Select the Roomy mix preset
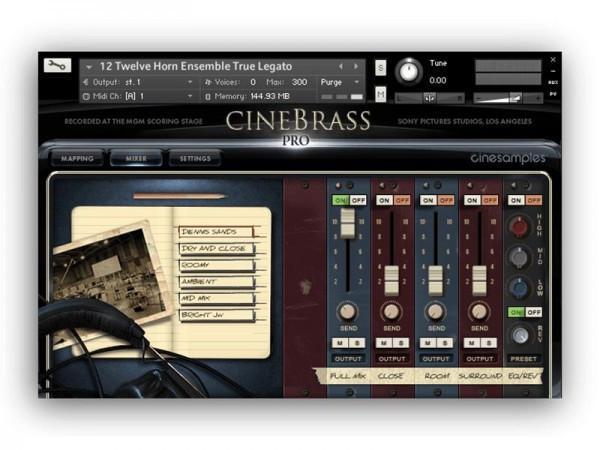The width and height of the screenshot is (600, 450). (216, 265)
